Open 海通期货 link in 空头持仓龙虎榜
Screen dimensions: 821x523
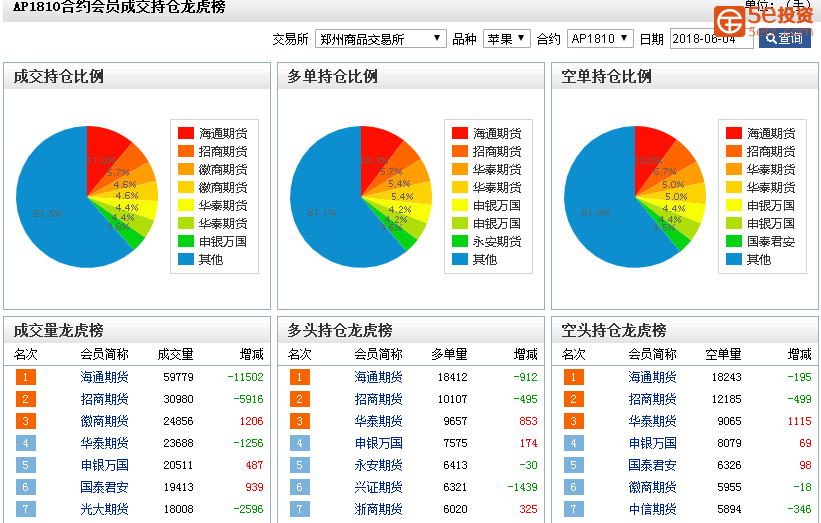(x=652, y=377)
